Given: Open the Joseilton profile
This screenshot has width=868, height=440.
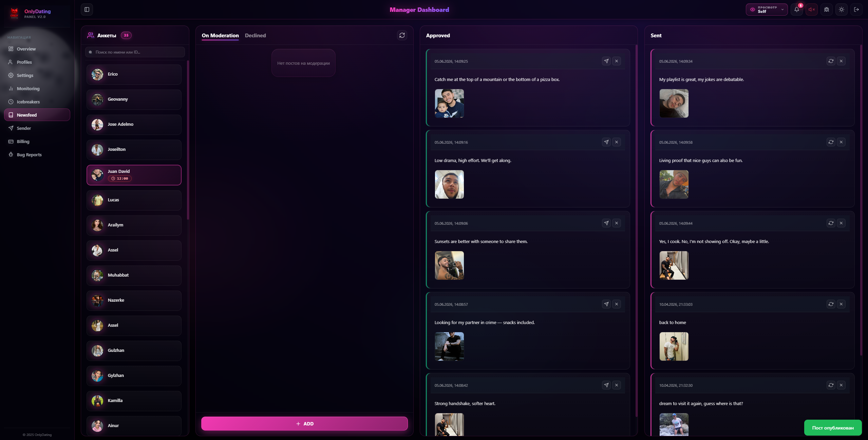Looking at the screenshot, I should [x=134, y=149].
